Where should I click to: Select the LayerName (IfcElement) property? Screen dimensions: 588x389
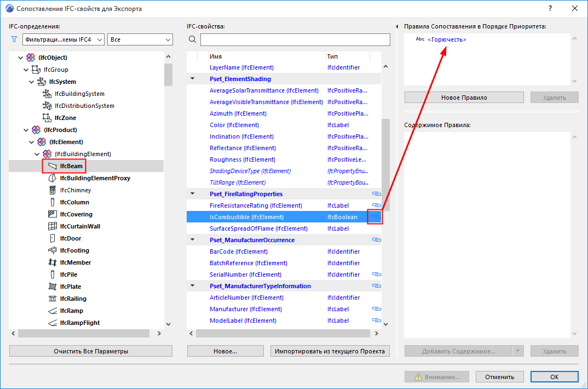click(241, 67)
